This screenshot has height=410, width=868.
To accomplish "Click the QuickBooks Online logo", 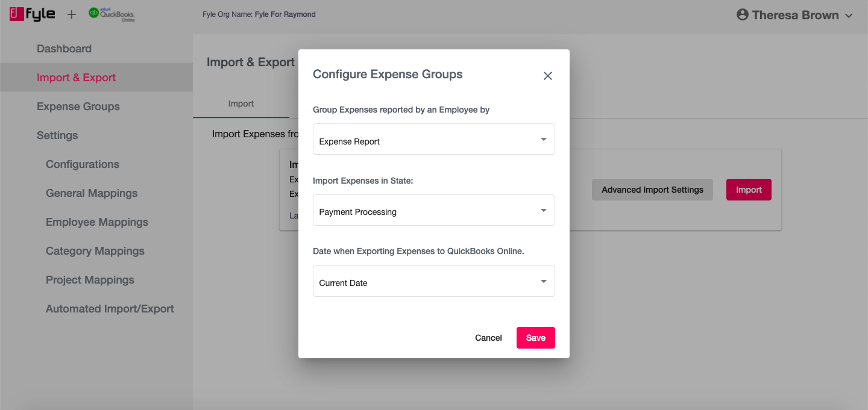I will pos(112,14).
